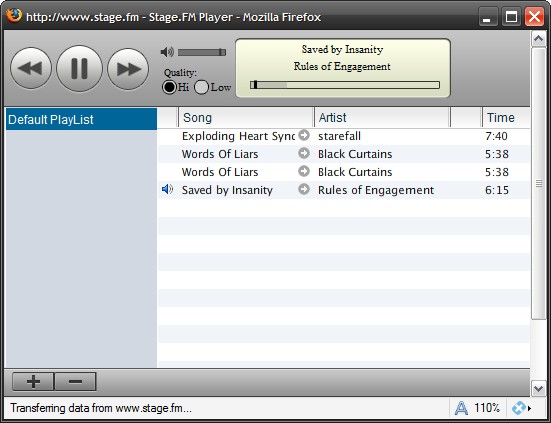Image resolution: width=551 pixels, height=423 pixels.
Task: Select the second Words Of Liars song
Action: tap(220, 172)
